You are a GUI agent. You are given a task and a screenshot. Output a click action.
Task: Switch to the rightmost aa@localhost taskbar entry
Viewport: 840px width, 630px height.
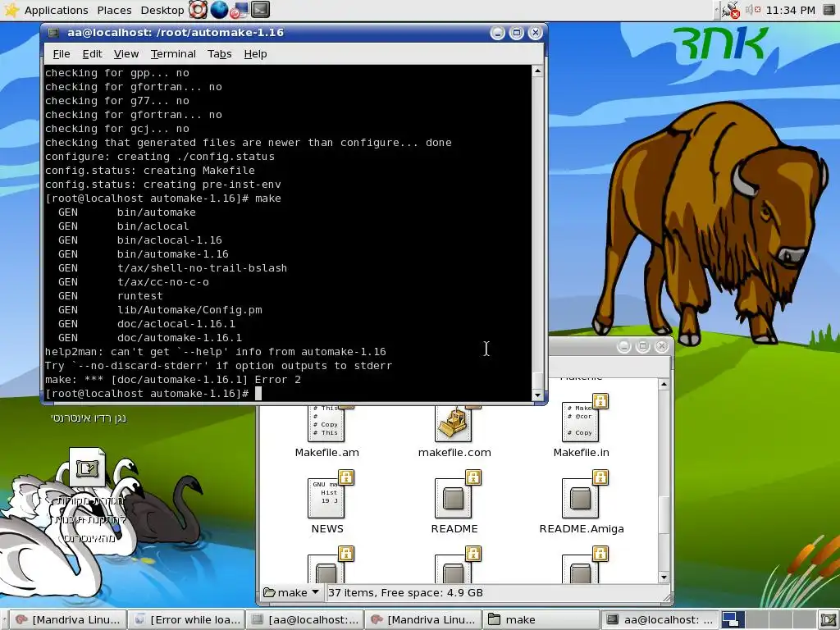point(660,620)
